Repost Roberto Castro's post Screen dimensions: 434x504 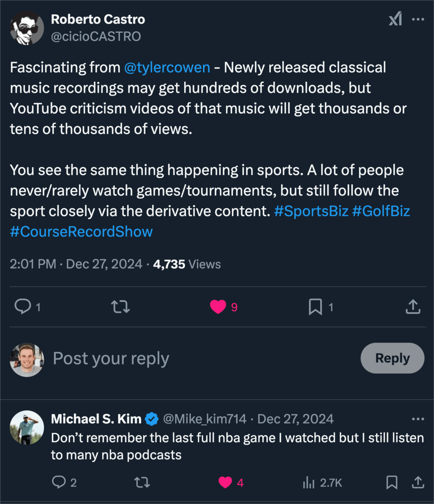point(120,307)
